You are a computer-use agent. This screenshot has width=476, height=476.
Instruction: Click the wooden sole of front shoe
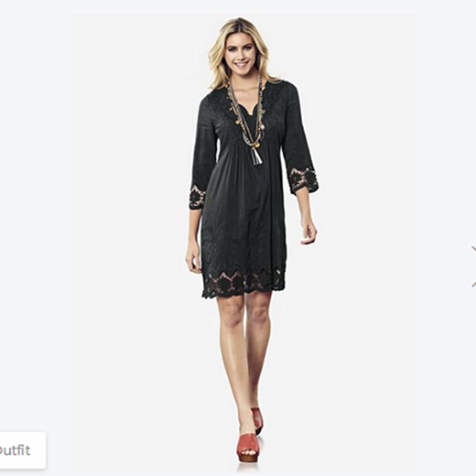[x=248, y=458]
